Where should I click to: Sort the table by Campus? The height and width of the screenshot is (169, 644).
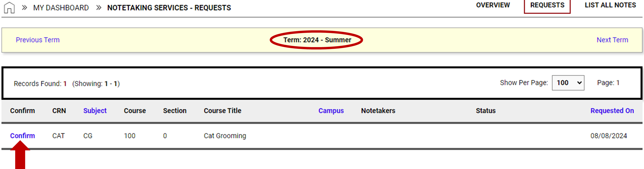click(331, 111)
